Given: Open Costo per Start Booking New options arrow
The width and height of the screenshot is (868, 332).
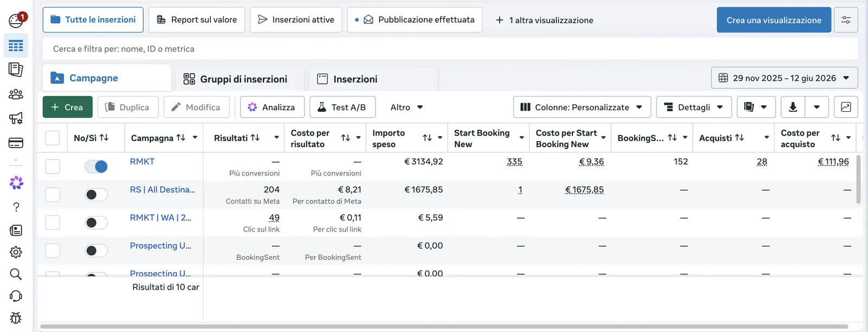Looking at the screenshot, I should (x=603, y=138).
